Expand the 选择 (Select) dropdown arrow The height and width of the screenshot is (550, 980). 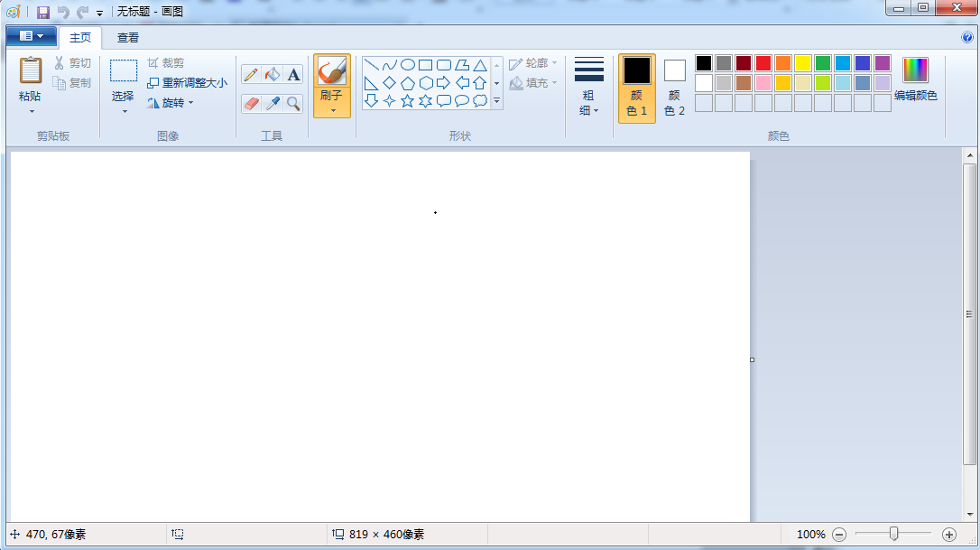pos(125,112)
